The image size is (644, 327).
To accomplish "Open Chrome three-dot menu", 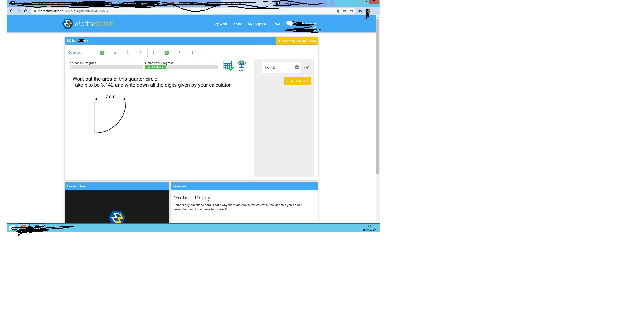I will click(375, 11).
